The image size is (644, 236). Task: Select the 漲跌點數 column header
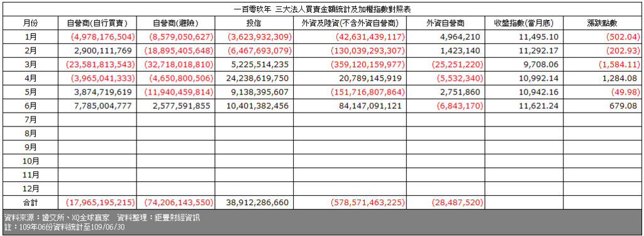click(602, 23)
